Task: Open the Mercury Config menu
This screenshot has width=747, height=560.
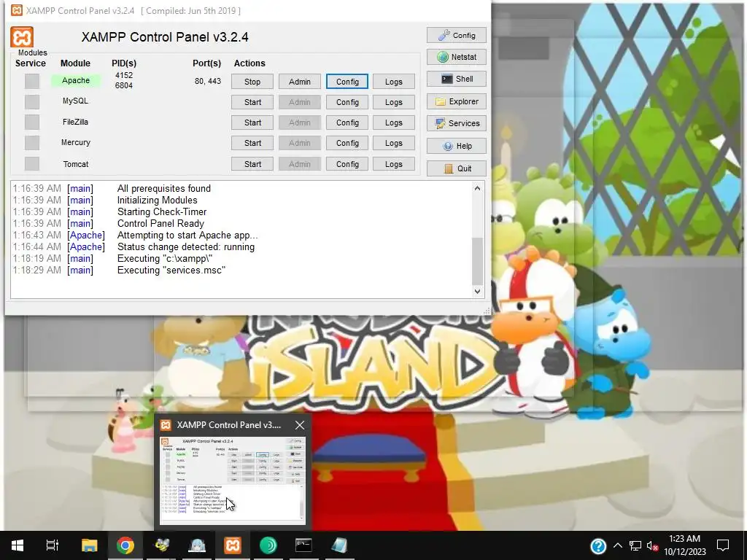Action: click(347, 143)
